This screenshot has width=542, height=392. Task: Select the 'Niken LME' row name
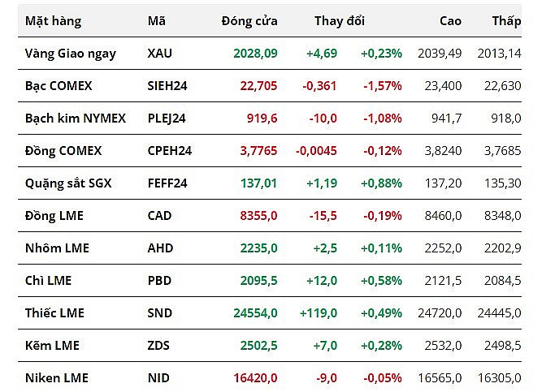pos(57,377)
